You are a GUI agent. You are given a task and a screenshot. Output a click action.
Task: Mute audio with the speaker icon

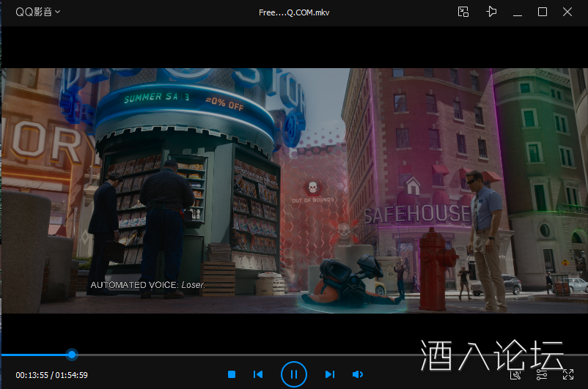click(x=358, y=374)
